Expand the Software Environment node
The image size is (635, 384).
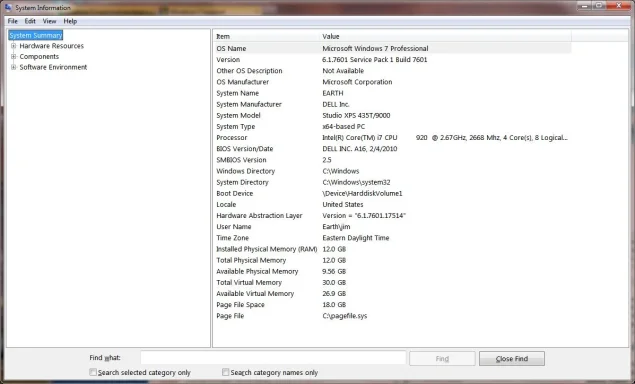coord(13,67)
